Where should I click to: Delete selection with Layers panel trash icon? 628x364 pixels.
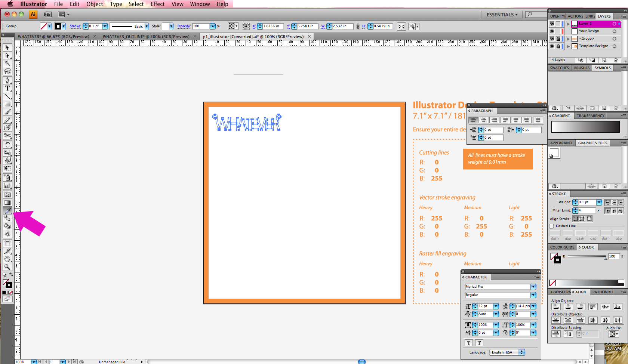(616, 60)
